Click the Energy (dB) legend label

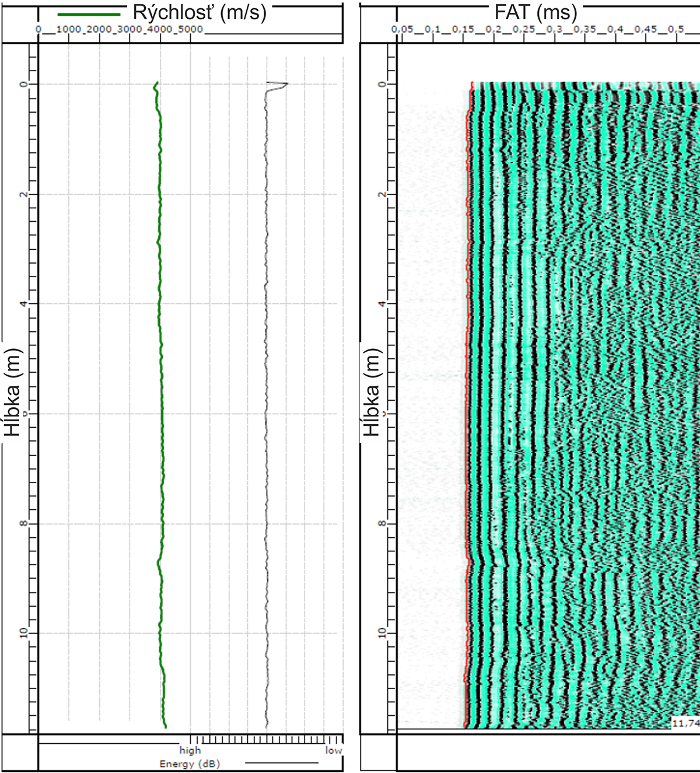tap(190, 764)
